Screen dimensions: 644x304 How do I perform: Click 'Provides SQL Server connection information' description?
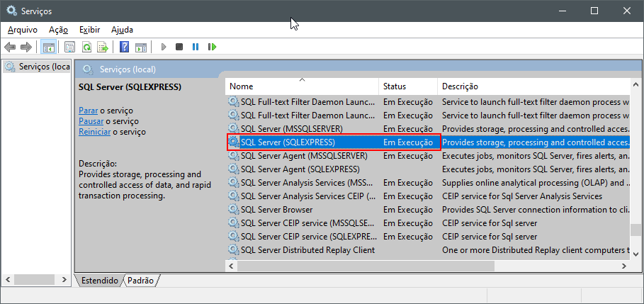536,210
